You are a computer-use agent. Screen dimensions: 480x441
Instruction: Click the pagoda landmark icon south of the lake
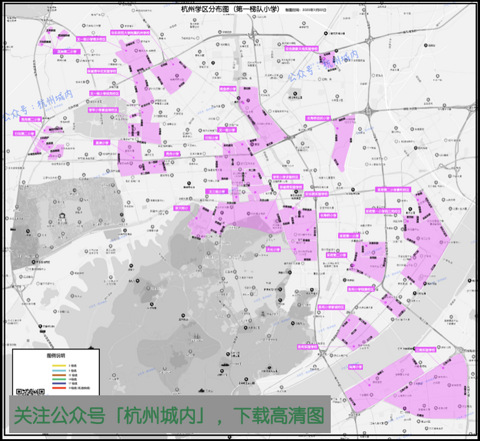pos(197,337)
